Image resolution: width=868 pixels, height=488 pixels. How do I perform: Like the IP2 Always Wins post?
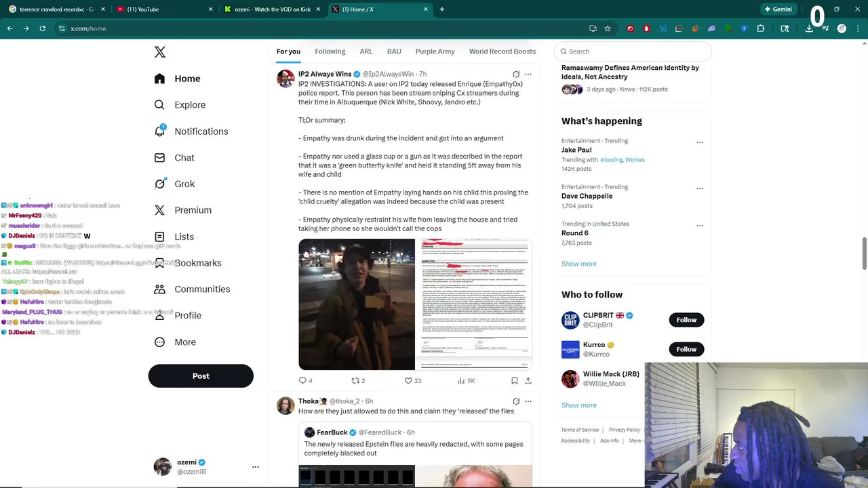coord(413,381)
